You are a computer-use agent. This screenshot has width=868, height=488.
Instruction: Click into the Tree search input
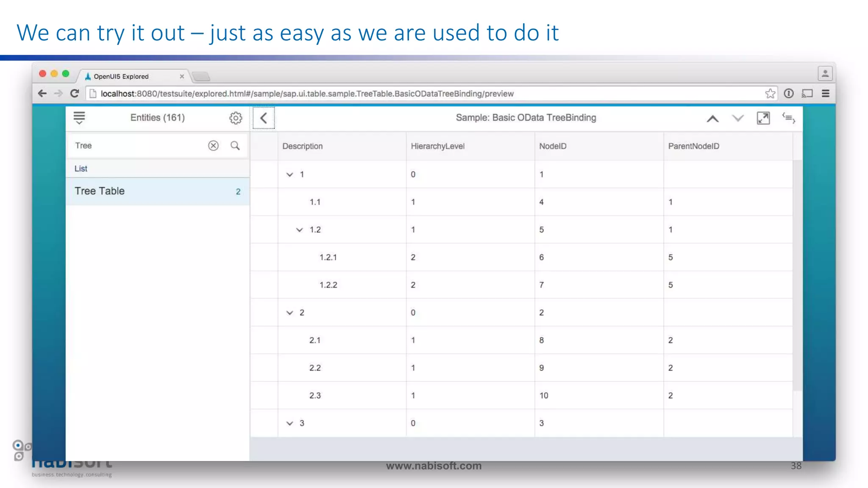(x=140, y=146)
